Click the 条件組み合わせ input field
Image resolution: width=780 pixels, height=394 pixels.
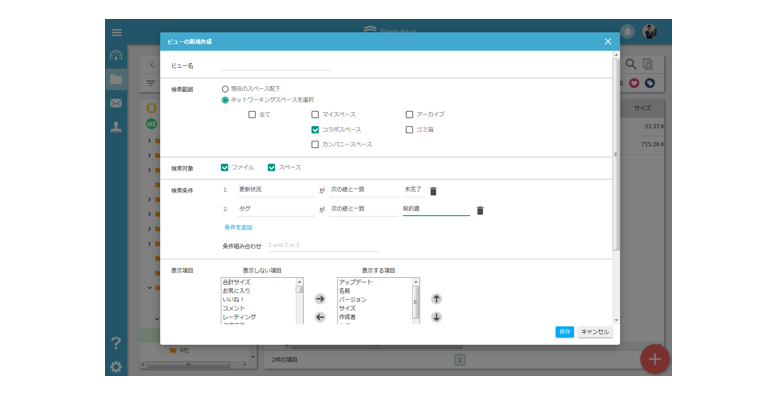coord(323,246)
